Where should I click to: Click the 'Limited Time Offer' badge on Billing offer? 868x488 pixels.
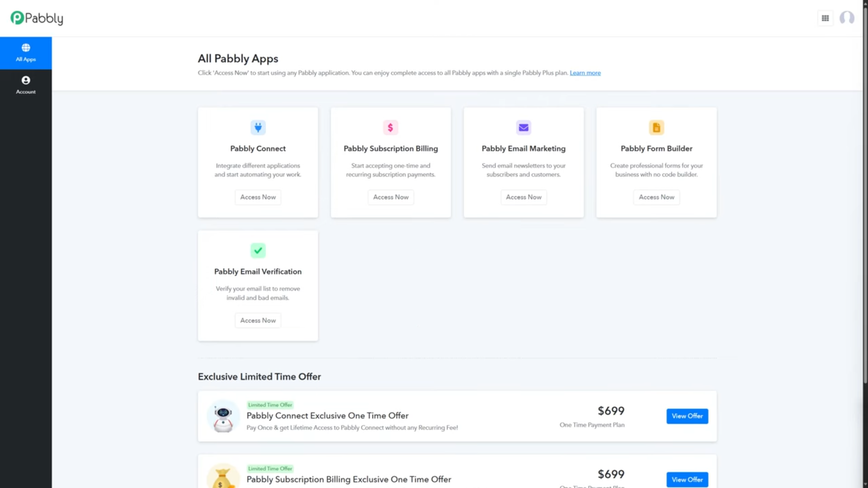tap(270, 469)
